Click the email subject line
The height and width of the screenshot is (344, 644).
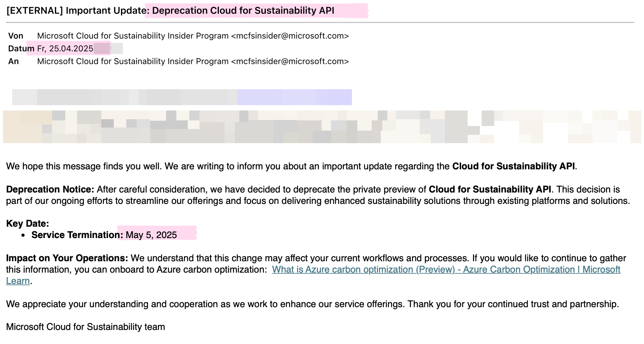coord(170,11)
